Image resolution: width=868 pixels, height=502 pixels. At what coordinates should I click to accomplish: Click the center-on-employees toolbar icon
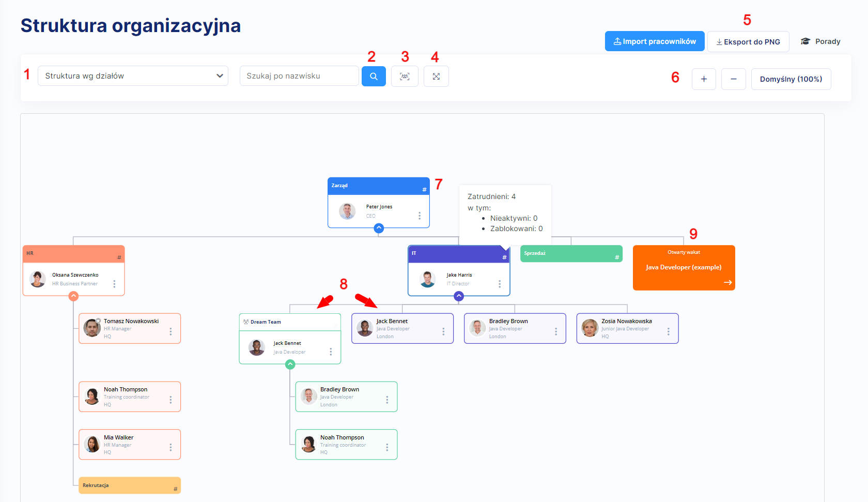[x=405, y=77]
